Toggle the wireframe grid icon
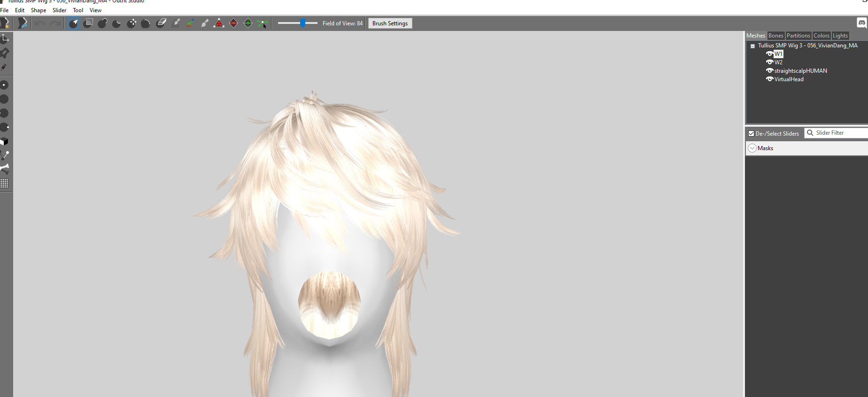 pyautogui.click(x=4, y=183)
